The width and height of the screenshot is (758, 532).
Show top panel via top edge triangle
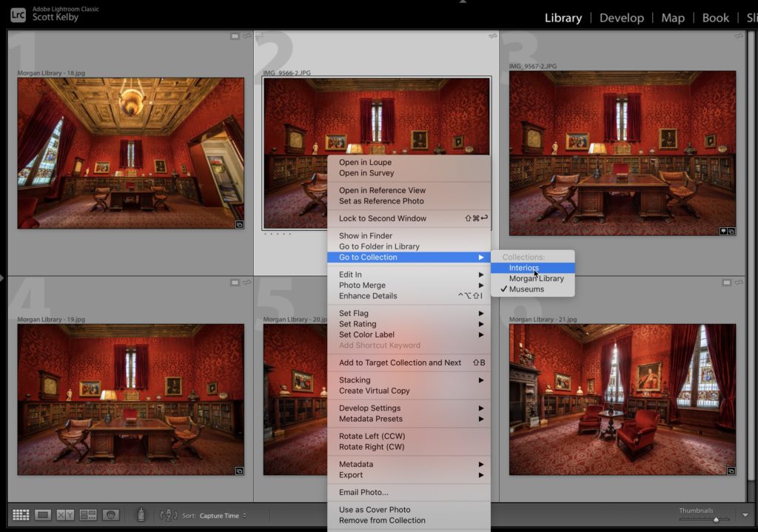pyautogui.click(x=463, y=2)
